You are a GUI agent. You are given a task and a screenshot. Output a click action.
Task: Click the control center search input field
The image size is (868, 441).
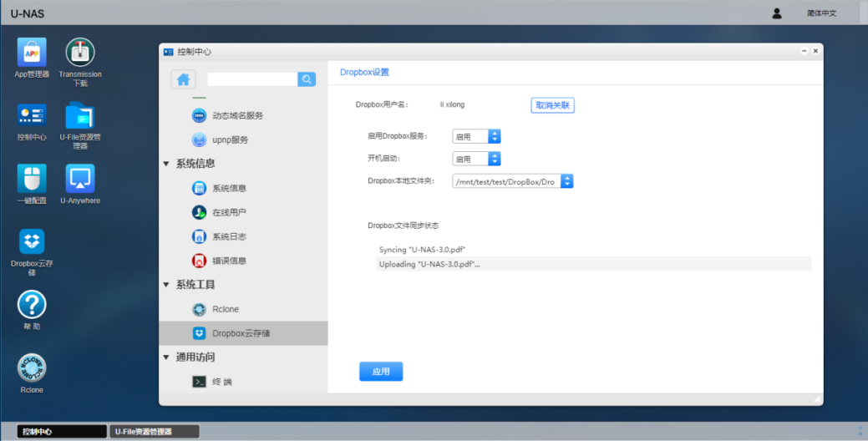pos(251,79)
